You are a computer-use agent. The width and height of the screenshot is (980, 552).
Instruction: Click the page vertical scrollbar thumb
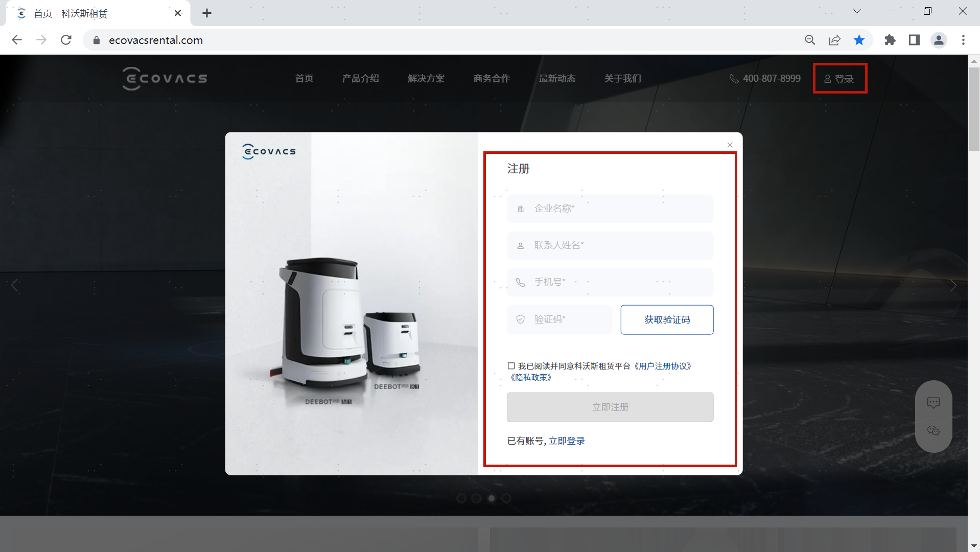(x=973, y=109)
